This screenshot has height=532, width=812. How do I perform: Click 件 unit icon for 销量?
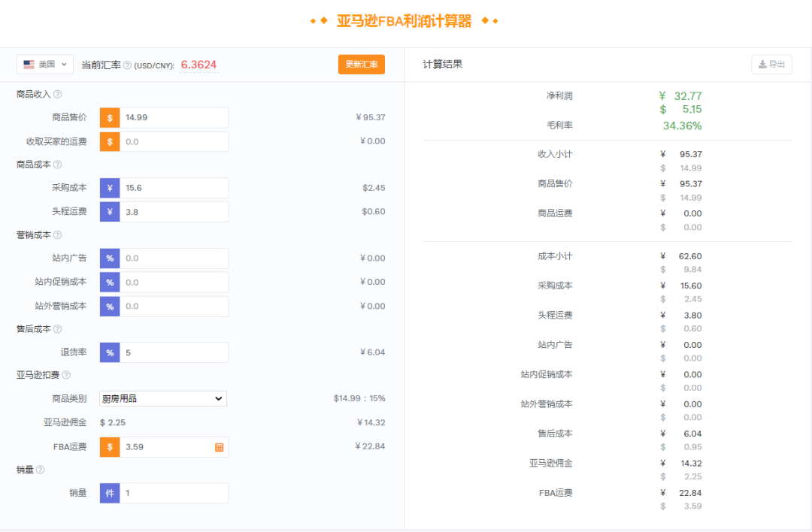pos(110,493)
